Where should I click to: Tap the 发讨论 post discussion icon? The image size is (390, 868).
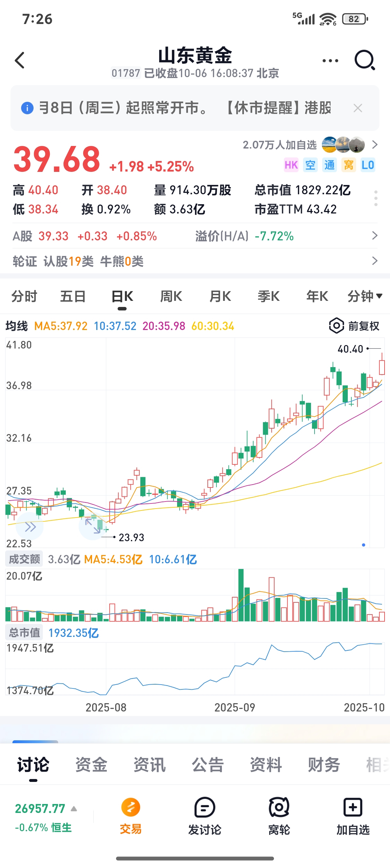click(x=205, y=808)
